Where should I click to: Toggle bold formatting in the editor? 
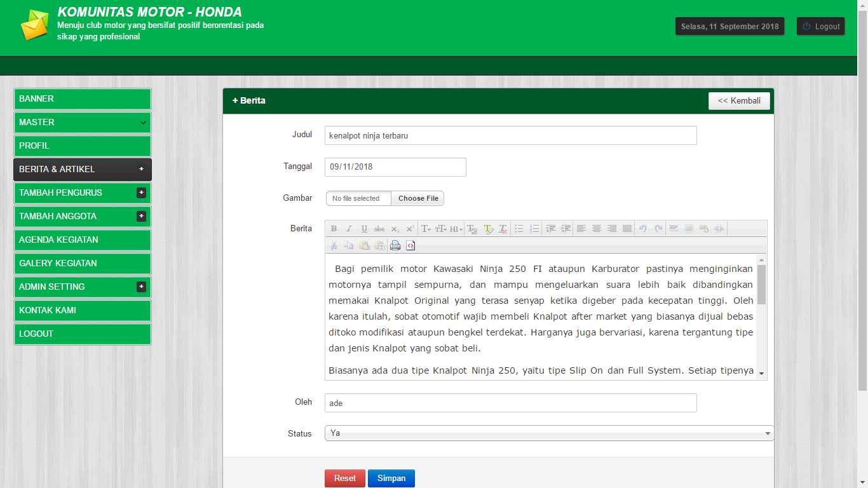click(x=334, y=229)
